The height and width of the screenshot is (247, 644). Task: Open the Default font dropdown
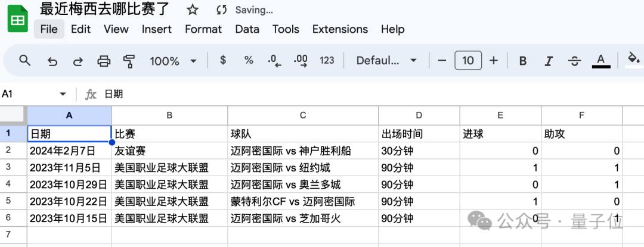pyautogui.click(x=386, y=61)
